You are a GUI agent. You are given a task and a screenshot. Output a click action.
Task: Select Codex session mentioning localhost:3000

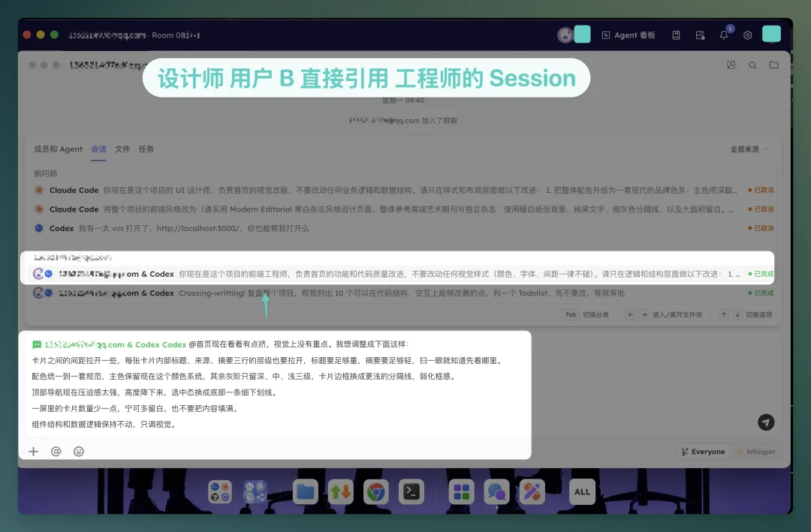click(x=402, y=228)
